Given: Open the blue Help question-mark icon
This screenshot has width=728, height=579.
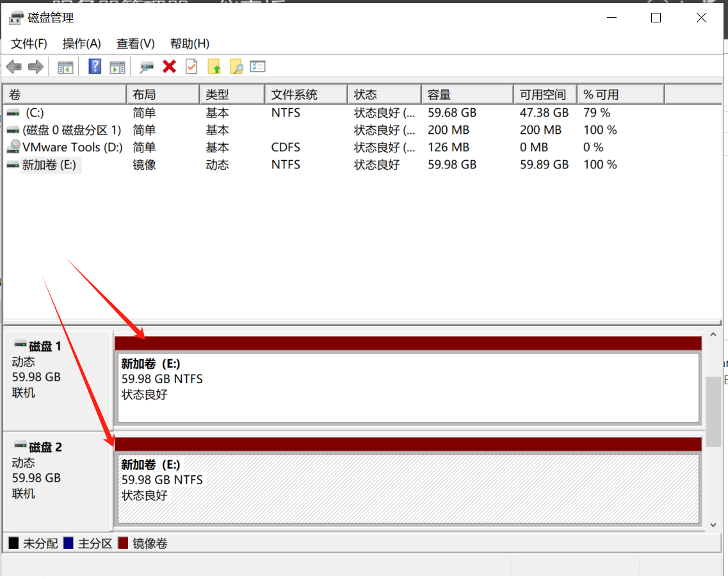Looking at the screenshot, I should pyautogui.click(x=95, y=67).
